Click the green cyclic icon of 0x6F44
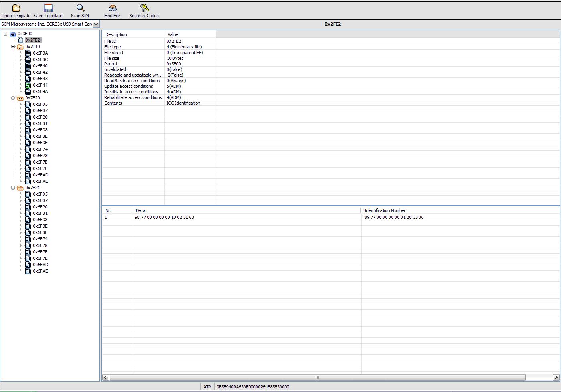The image size is (562, 392). coord(28,85)
